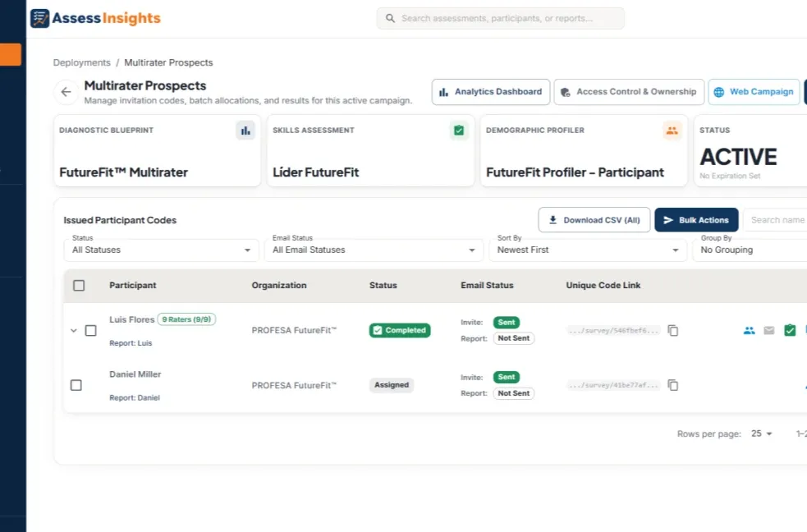Click the Issued Participant Codes heading
The height and width of the screenshot is (532, 807).
click(120, 220)
